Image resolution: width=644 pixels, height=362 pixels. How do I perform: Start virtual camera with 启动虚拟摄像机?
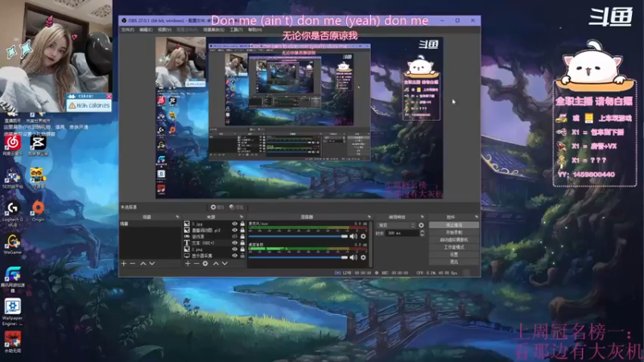coord(454,240)
